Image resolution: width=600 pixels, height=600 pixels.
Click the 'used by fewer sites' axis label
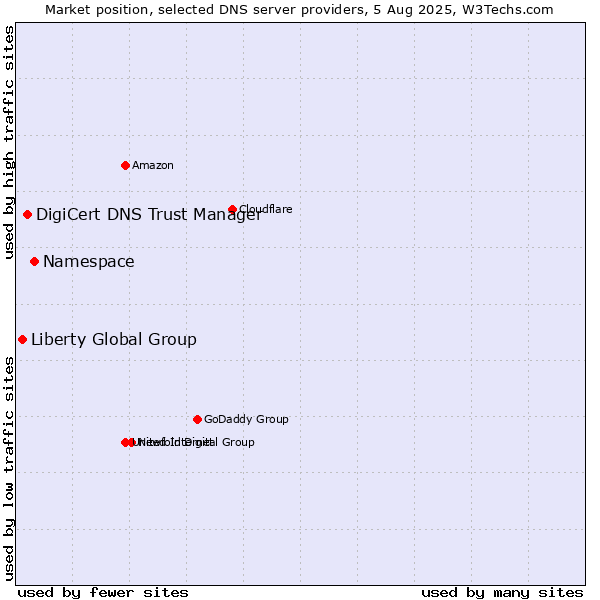coord(103,593)
